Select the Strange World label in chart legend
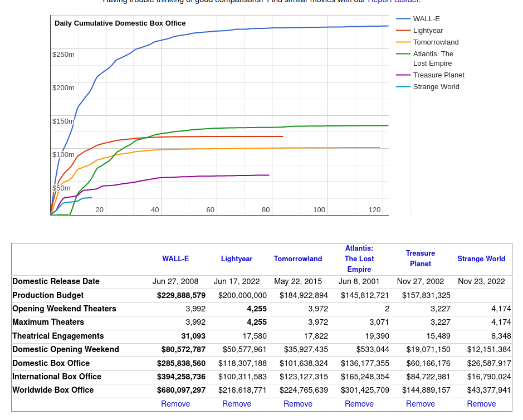This screenshot has height=420, width=523. coord(436,87)
